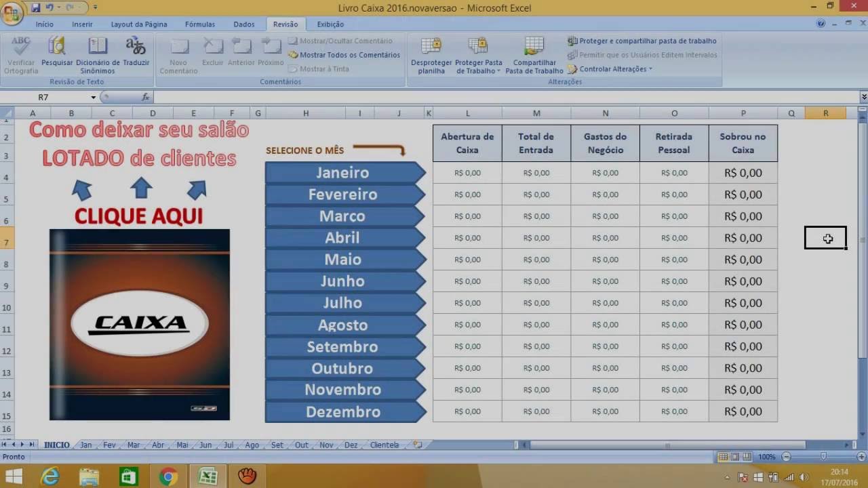Open Dicionário de Sinônimos
Screen dimensions: 868x488
tap(98, 56)
